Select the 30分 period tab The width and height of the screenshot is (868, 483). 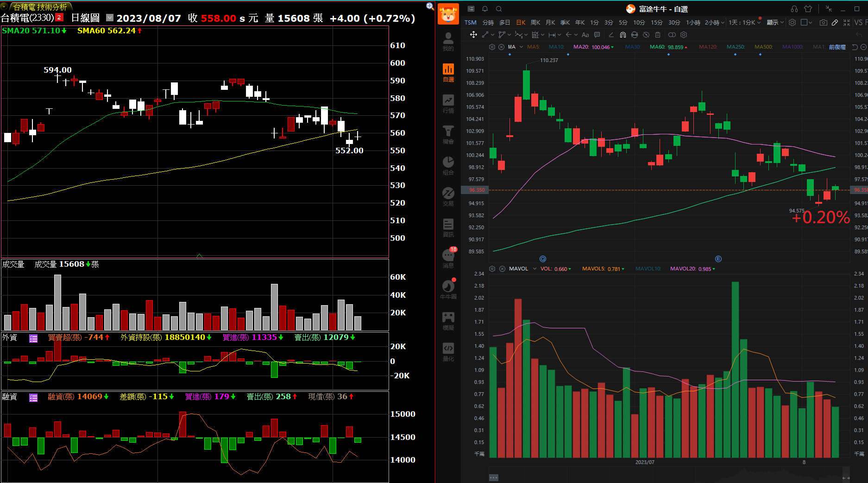674,22
